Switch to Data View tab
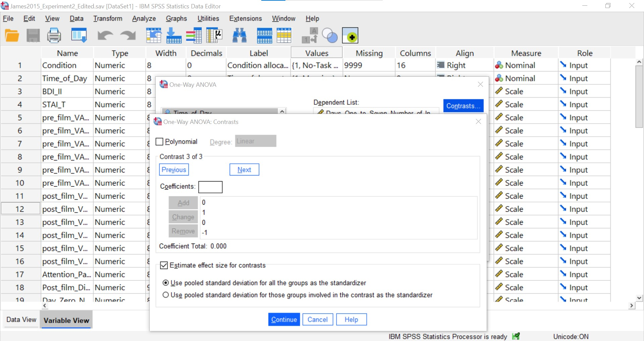Viewport: 644px width, 341px height. (x=21, y=320)
